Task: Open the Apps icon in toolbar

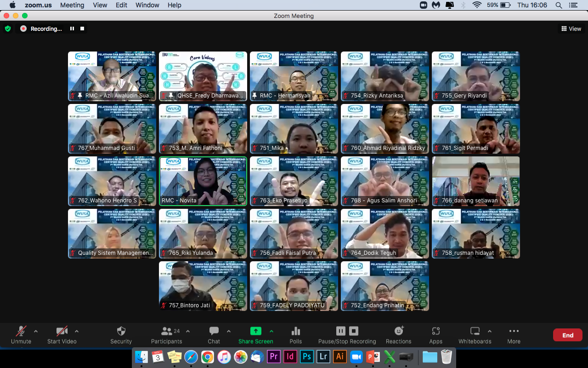Action: 435,332
